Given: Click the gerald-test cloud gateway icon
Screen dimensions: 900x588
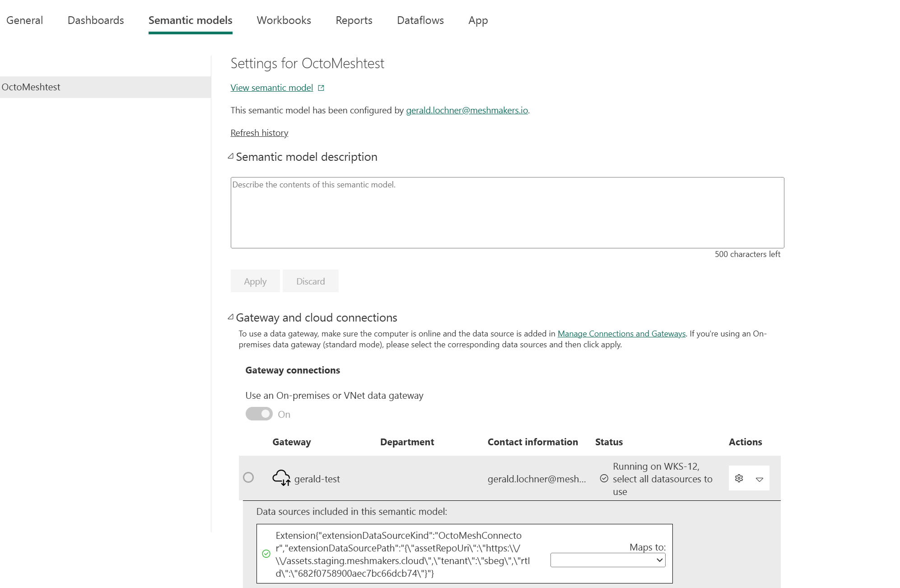Looking at the screenshot, I should 281,478.
